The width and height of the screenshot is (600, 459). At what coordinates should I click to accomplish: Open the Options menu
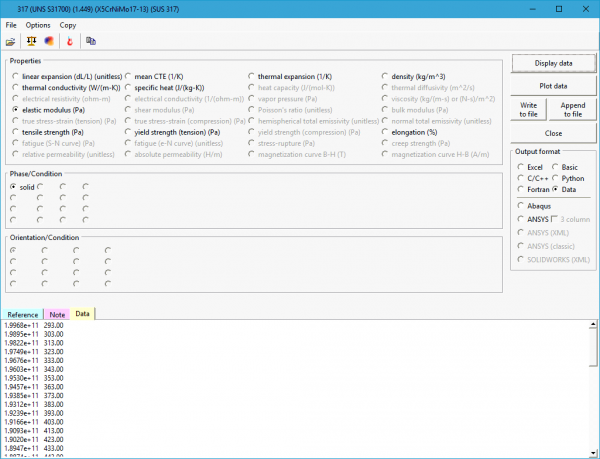[38, 25]
